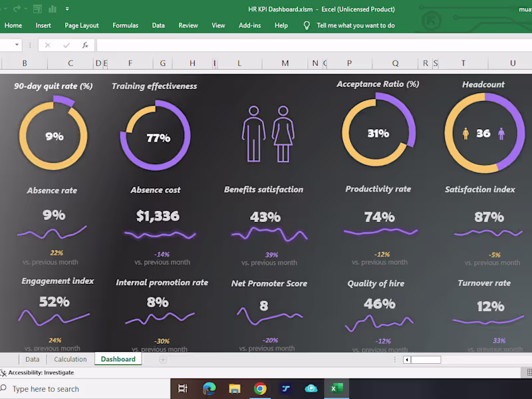
Task: Click inside the formula bar input
Action: [x=314, y=45]
